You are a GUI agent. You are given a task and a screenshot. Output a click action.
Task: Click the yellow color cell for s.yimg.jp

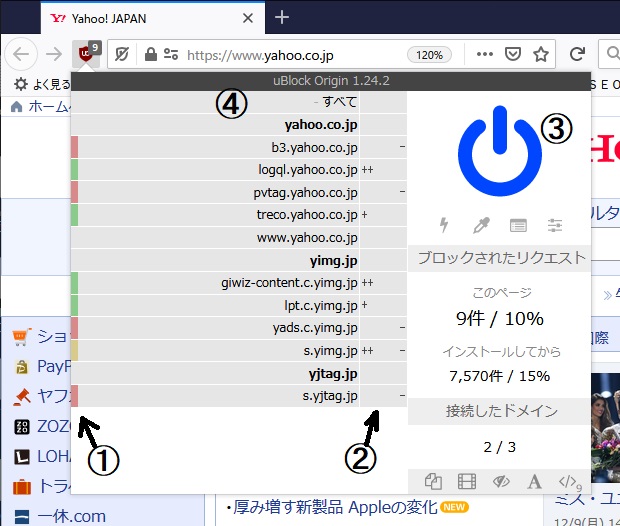pyautogui.click(x=74, y=351)
